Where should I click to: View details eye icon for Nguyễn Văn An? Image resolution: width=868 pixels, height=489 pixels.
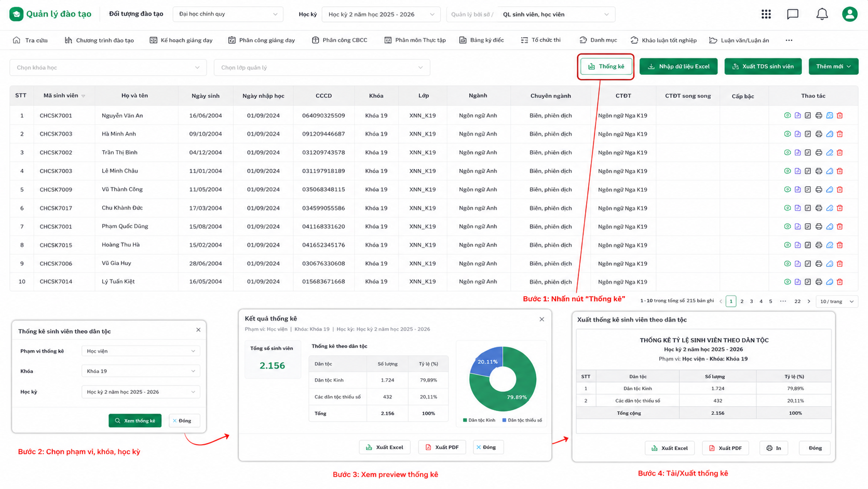coord(787,115)
